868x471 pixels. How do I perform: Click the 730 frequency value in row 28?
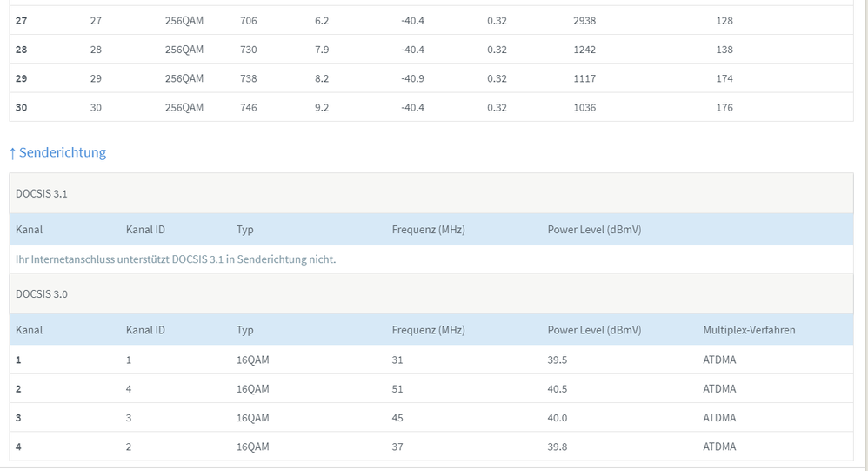249,50
